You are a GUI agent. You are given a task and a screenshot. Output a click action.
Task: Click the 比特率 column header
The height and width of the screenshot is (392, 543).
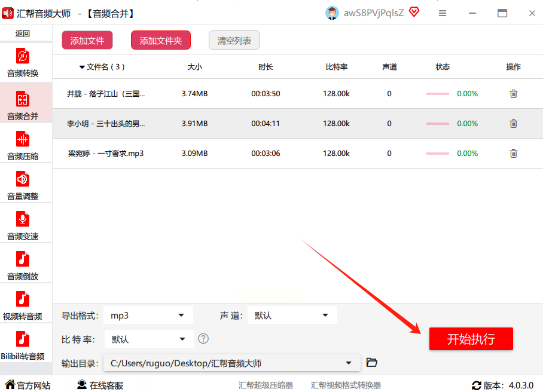coord(336,67)
